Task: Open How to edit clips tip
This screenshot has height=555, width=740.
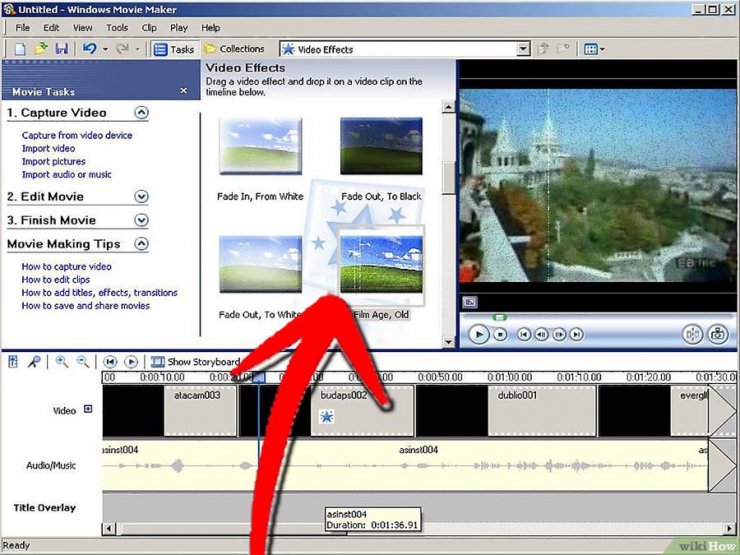Action: tap(55, 279)
